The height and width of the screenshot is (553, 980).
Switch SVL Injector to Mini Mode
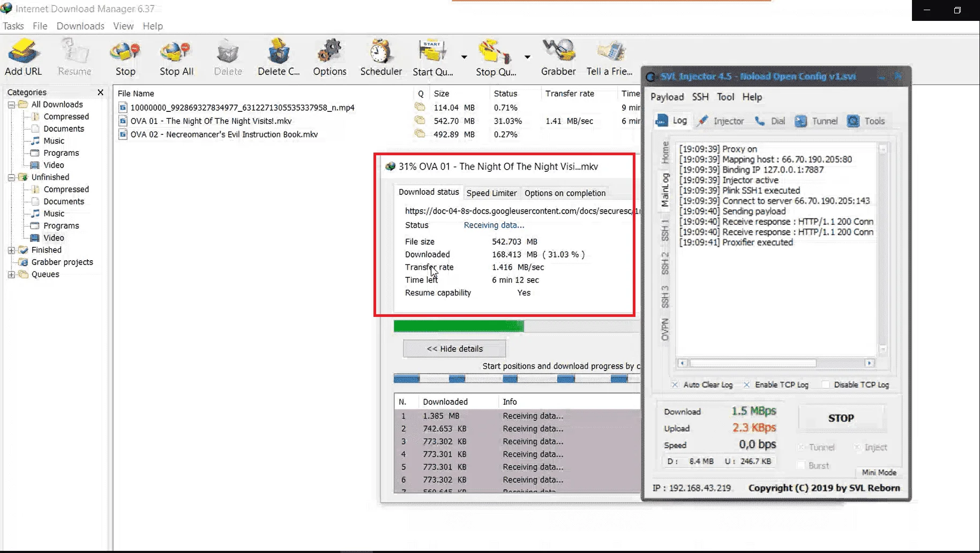click(879, 472)
